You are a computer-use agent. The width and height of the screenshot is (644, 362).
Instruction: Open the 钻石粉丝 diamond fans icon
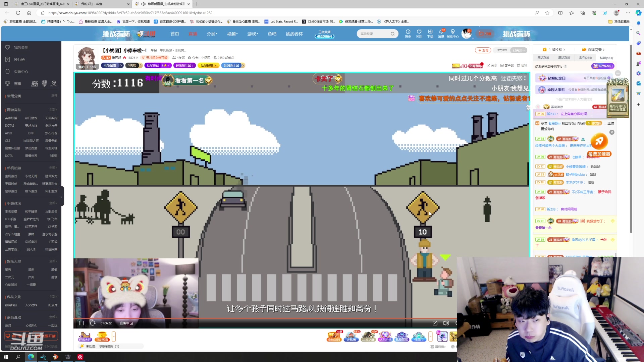(385, 337)
